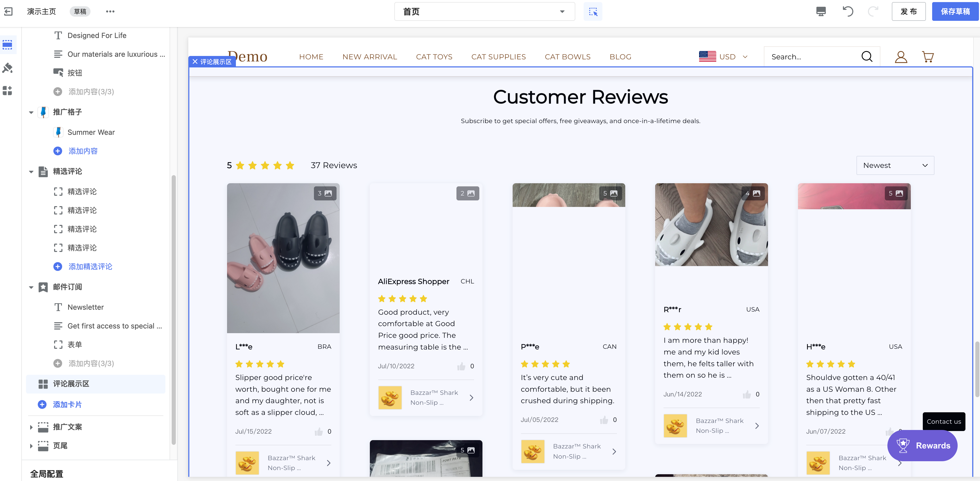Click the 发布 publish button

point(908,11)
